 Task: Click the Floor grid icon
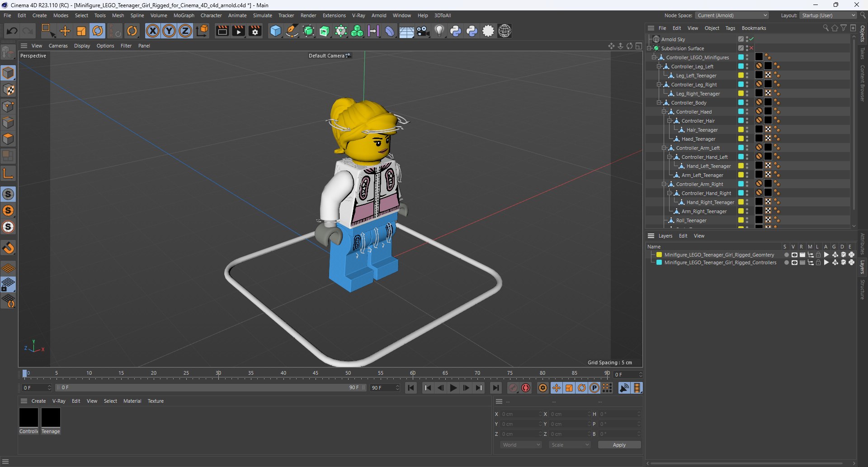[x=406, y=31]
